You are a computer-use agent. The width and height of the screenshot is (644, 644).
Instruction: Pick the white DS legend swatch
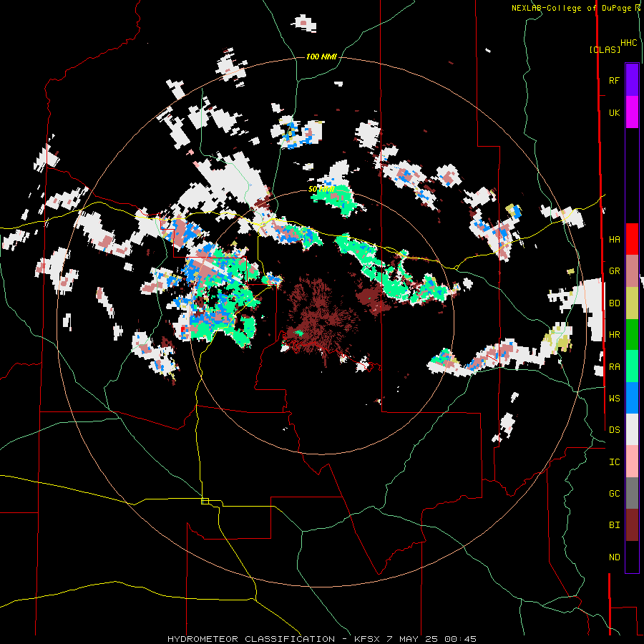(x=632, y=429)
